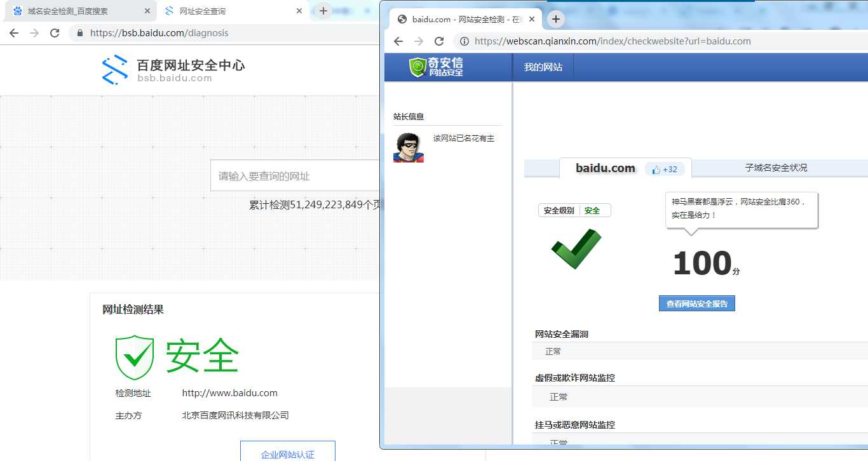Image resolution: width=868 pixels, height=461 pixels.
Task: Reload the bsb.baidu.com page
Action: click(x=55, y=33)
